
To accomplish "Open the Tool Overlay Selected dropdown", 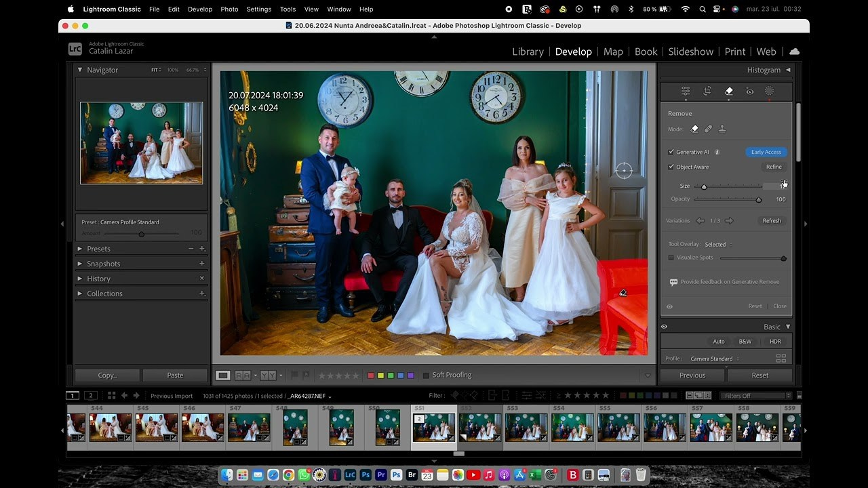I will [x=715, y=244].
